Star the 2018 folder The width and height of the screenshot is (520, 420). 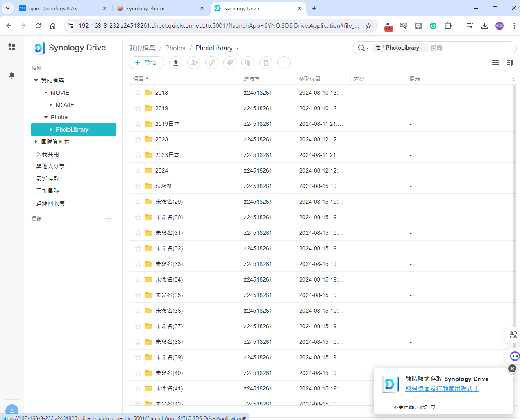[138, 93]
